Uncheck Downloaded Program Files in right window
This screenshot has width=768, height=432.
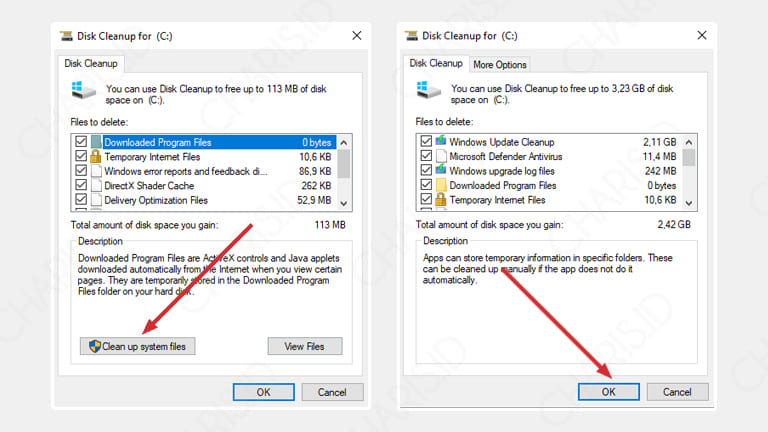click(426, 185)
